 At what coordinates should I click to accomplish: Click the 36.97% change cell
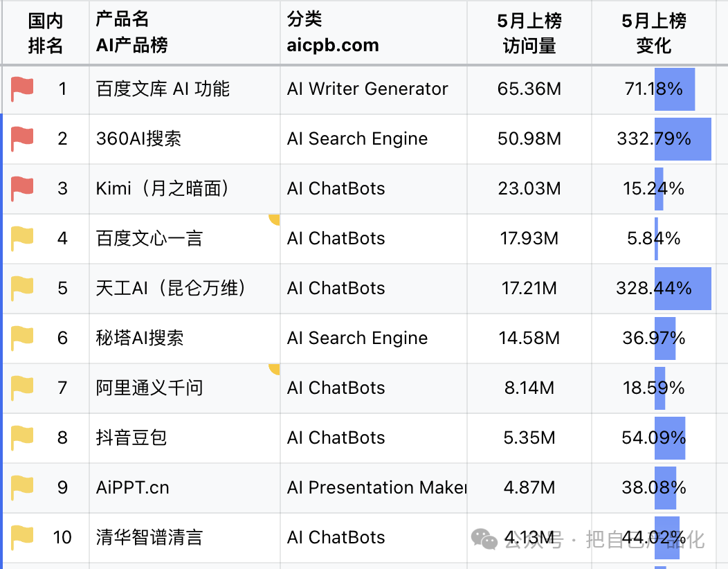point(654,338)
